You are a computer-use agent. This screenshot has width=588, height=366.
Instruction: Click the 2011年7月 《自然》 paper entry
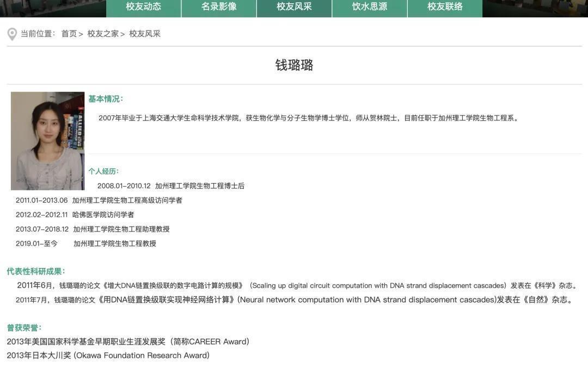(x=294, y=300)
